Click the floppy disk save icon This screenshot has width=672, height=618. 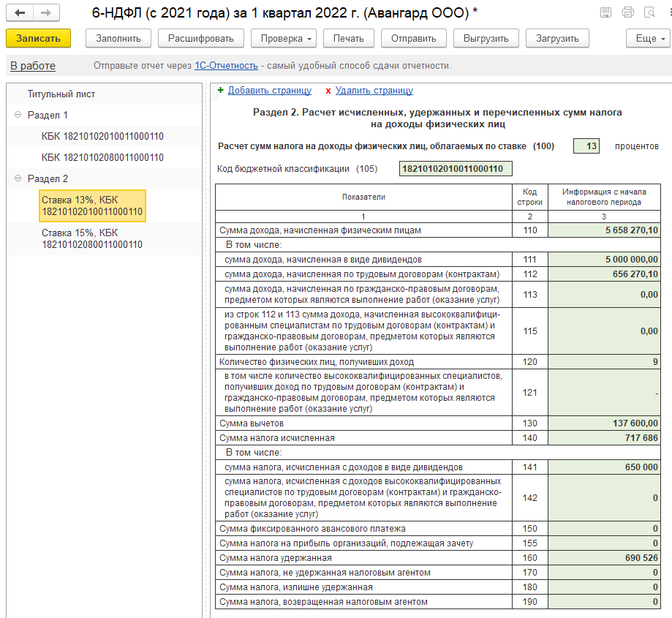(605, 12)
